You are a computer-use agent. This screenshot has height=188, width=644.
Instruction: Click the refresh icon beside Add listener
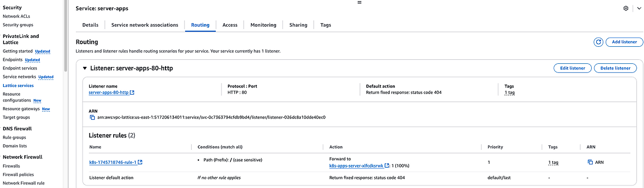tap(598, 42)
